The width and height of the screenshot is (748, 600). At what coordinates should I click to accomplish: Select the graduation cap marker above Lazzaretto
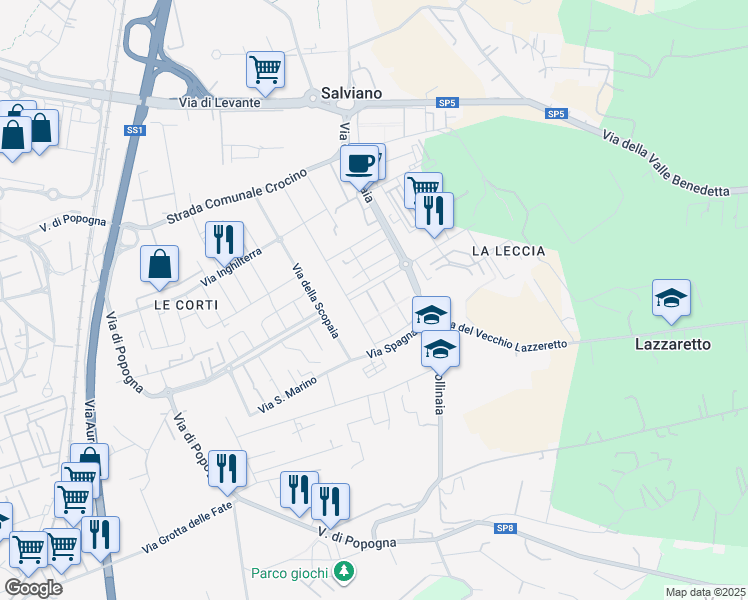[x=671, y=301]
